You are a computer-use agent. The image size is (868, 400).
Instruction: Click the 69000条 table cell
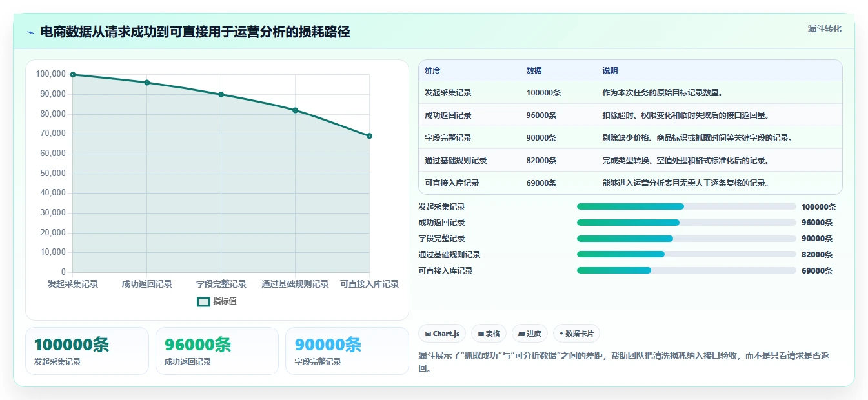click(x=541, y=183)
